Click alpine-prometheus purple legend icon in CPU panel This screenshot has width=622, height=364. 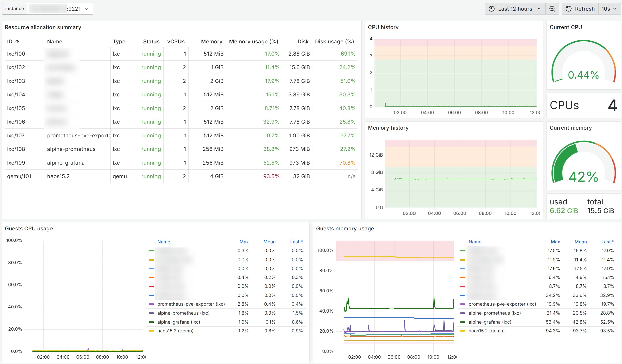click(x=151, y=313)
